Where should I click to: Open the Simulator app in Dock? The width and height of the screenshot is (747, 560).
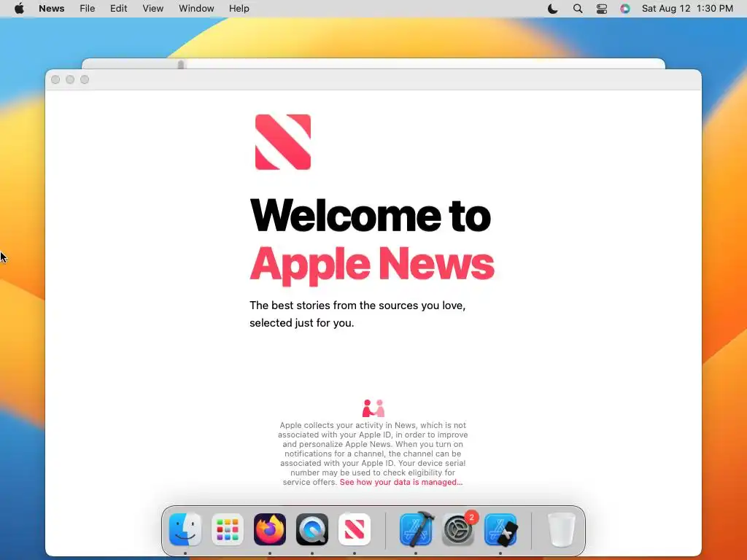click(500, 529)
